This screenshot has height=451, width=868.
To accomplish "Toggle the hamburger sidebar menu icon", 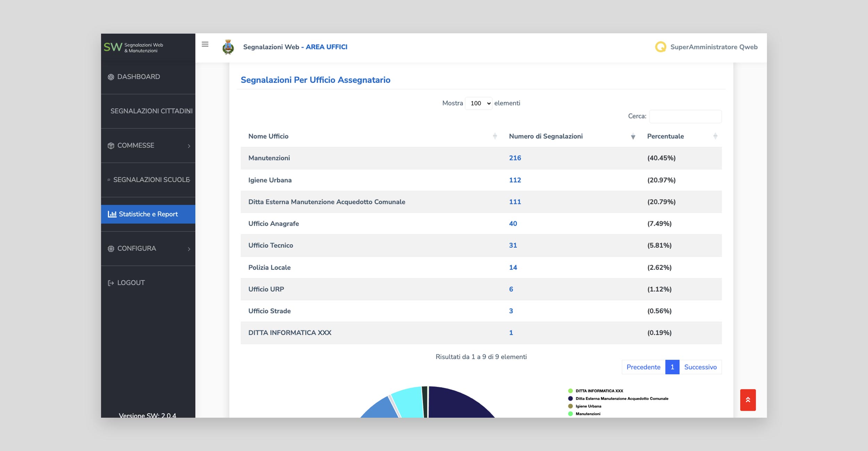I will (205, 44).
